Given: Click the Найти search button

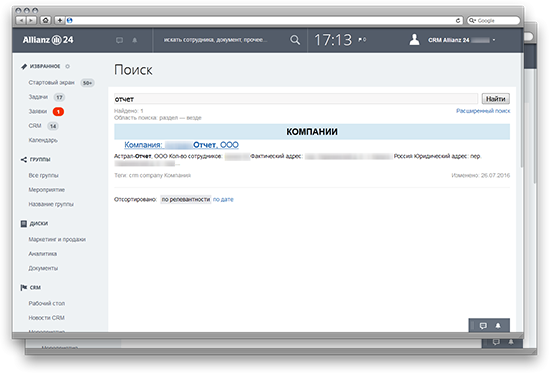Looking at the screenshot, I should (495, 99).
